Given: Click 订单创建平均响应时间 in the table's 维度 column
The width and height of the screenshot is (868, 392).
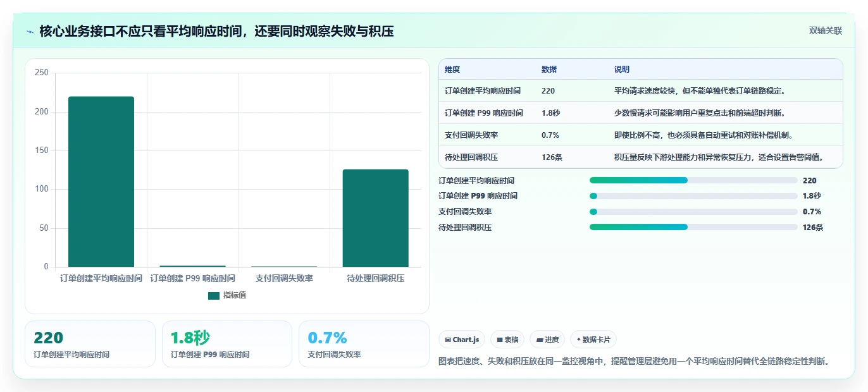Looking at the screenshot, I should coord(483,91).
